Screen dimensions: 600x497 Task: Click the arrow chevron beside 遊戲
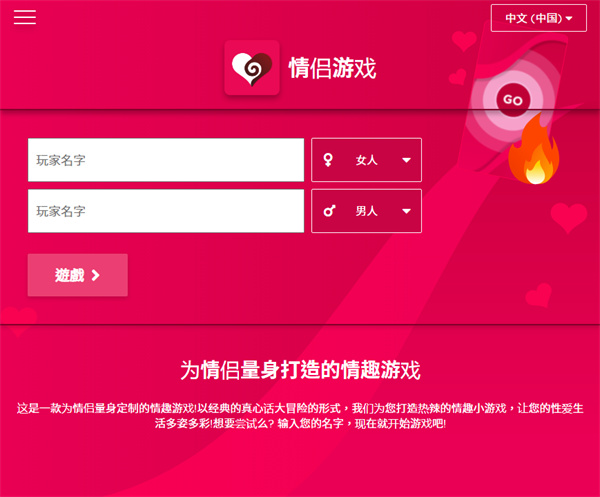point(96,275)
